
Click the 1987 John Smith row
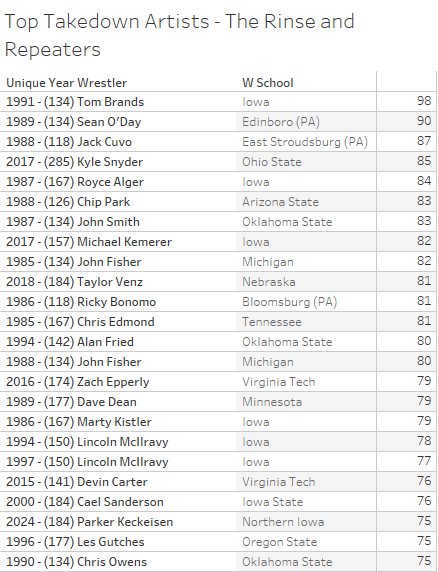tap(218, 222)
